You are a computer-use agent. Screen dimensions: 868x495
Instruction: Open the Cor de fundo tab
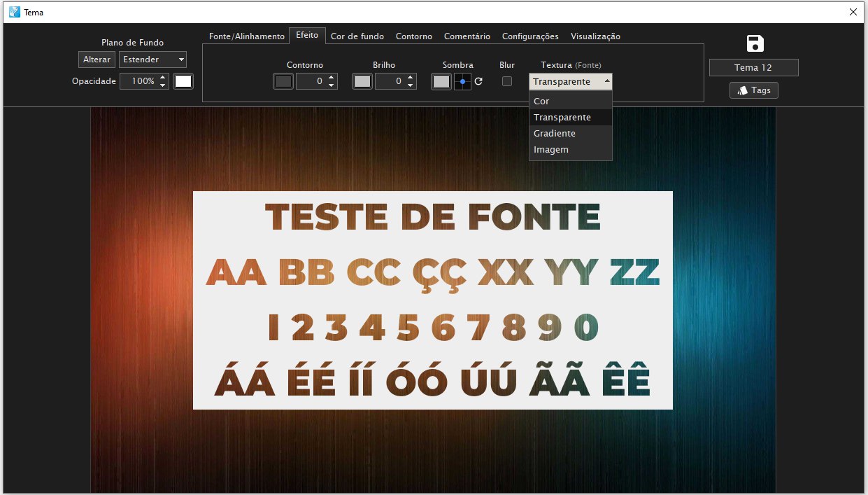point(357,36)
